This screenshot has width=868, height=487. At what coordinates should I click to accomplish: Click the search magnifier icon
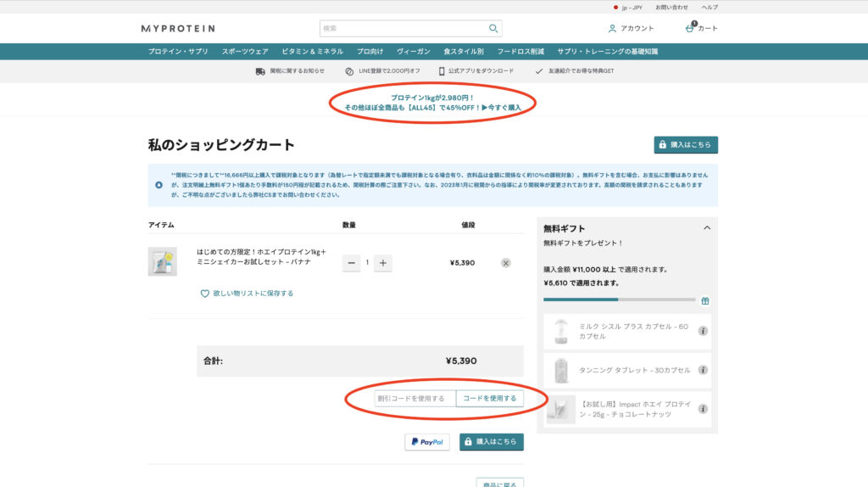tap(492, 28)
